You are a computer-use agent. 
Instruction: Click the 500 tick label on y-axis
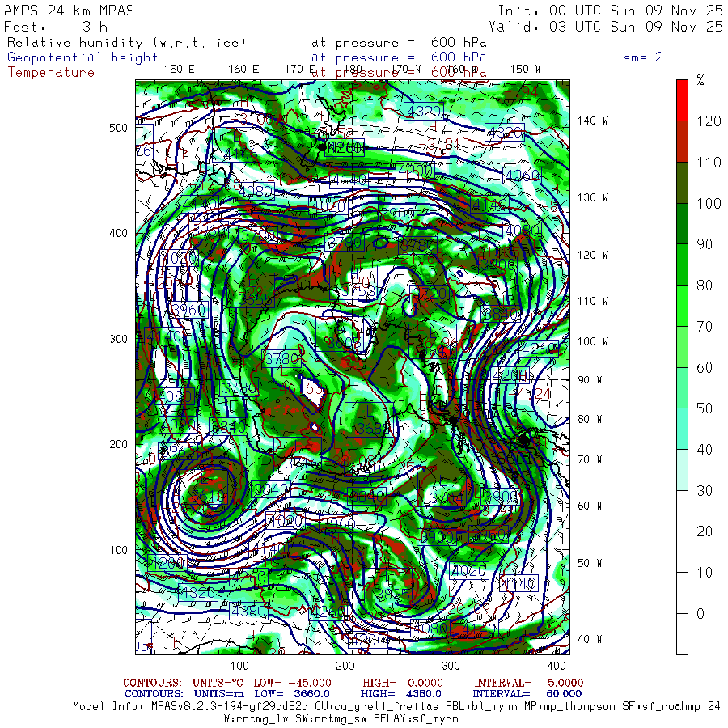pos(119,128)
